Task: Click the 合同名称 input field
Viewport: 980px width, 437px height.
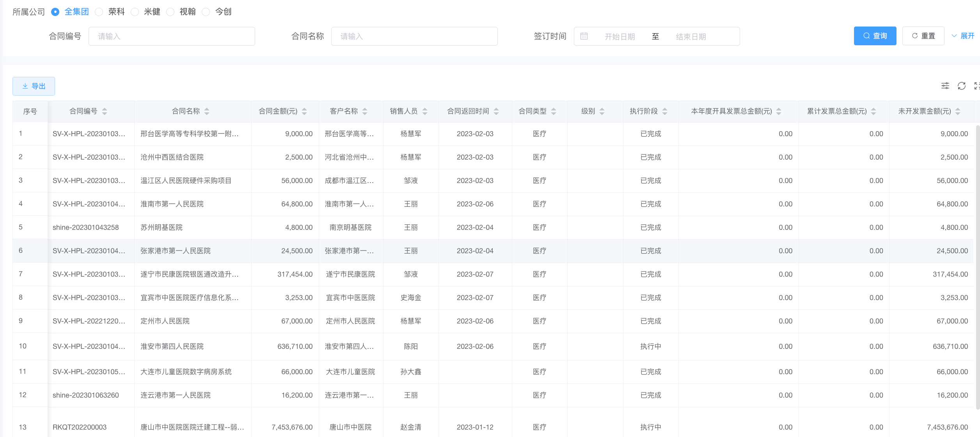Action: pyautogui.click(x=414, y=36)
